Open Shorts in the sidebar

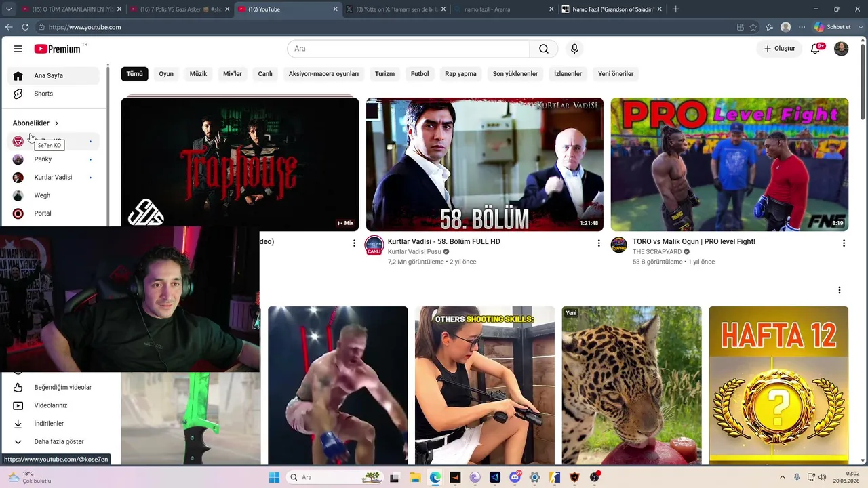point(54,94)
